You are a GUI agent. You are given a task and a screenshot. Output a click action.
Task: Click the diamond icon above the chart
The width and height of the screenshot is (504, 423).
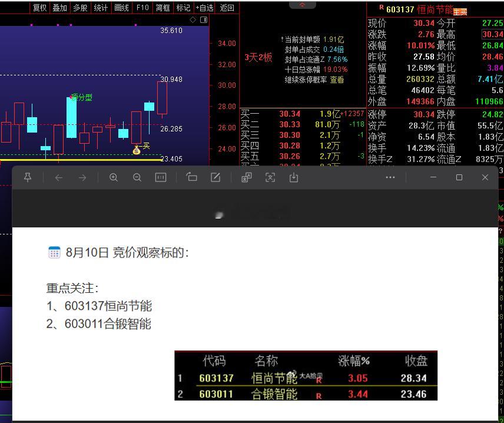tap(193, 20)
